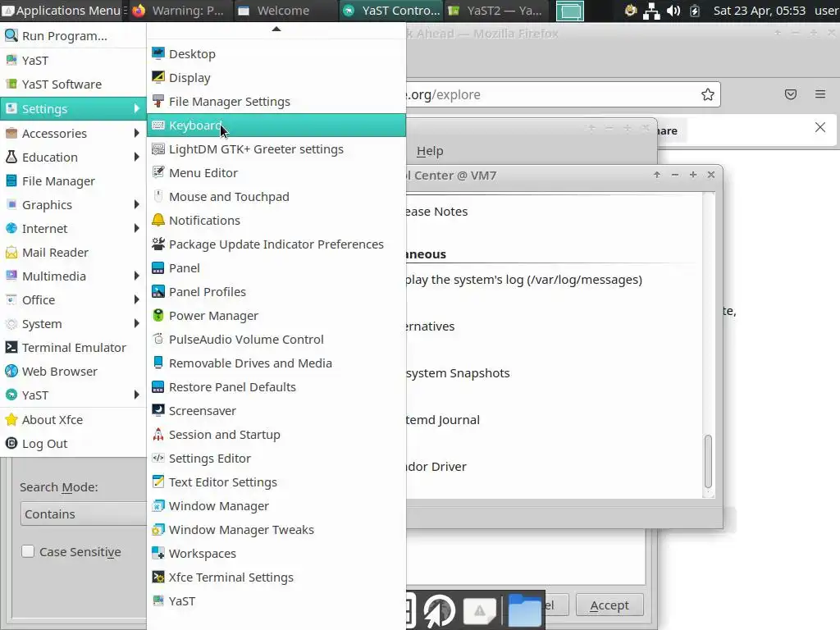Open Xfce Terminal Settings icon
Image resolution: width=840 pixels, height=630 pixels.
point(158,577)
